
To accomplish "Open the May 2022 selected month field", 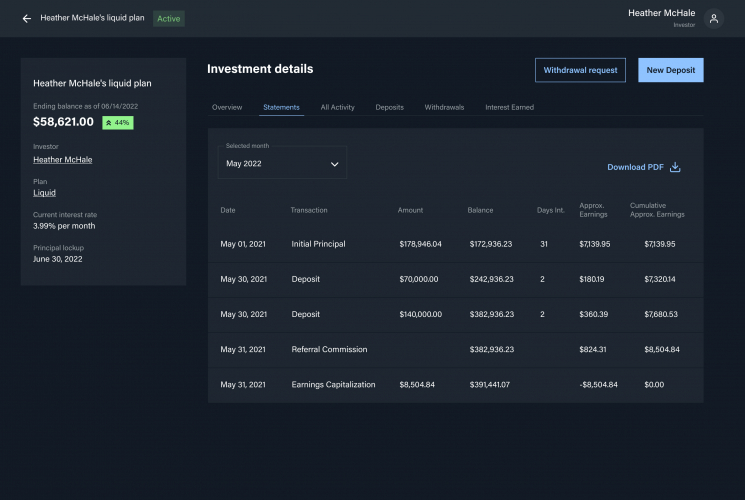I will pyautogui.click(x=282, y=163).
